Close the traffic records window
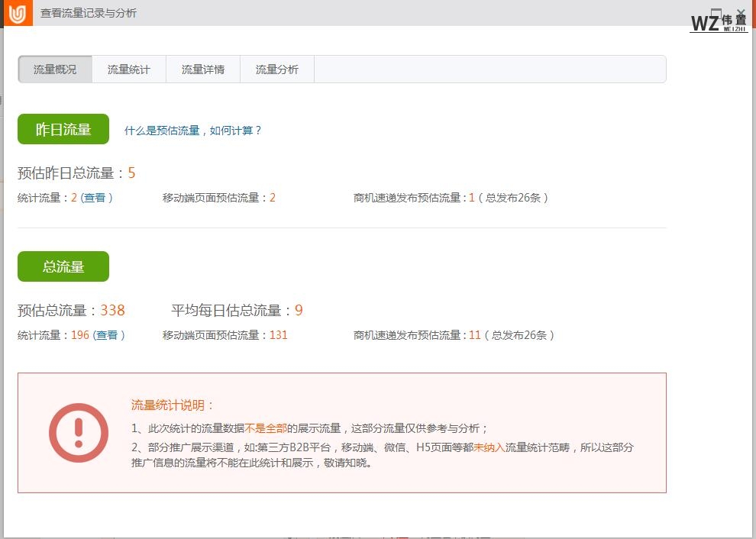This screenshot has height=539, width=756. point(741,11)
